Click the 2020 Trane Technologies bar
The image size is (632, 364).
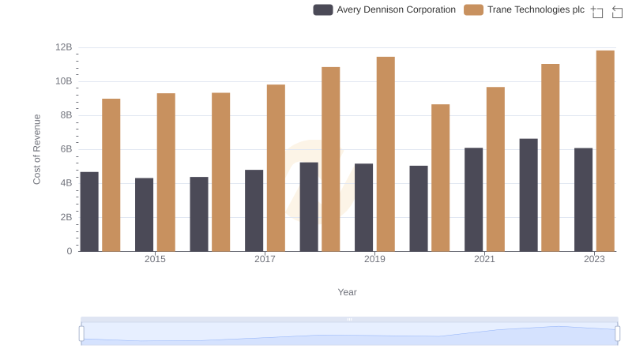coord(441,178)
